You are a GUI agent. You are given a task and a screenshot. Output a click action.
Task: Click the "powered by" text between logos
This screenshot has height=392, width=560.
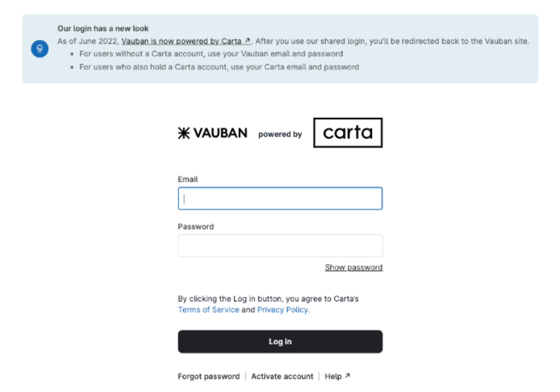point(280,134)
